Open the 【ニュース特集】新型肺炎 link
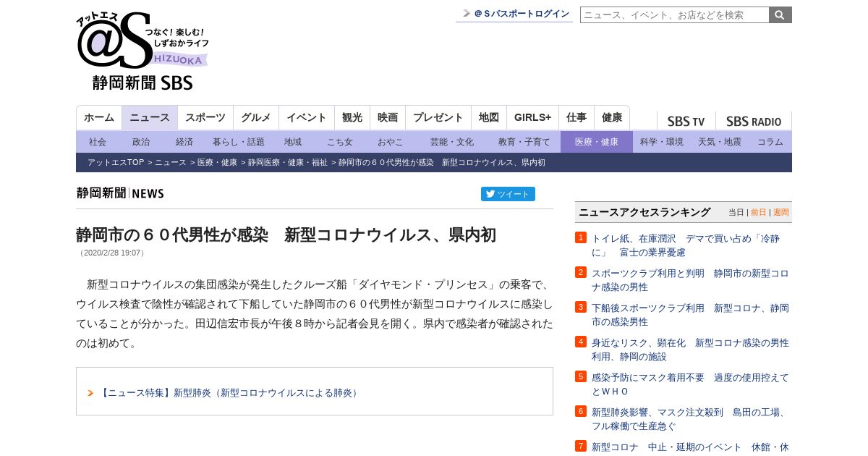 point(229,393)
